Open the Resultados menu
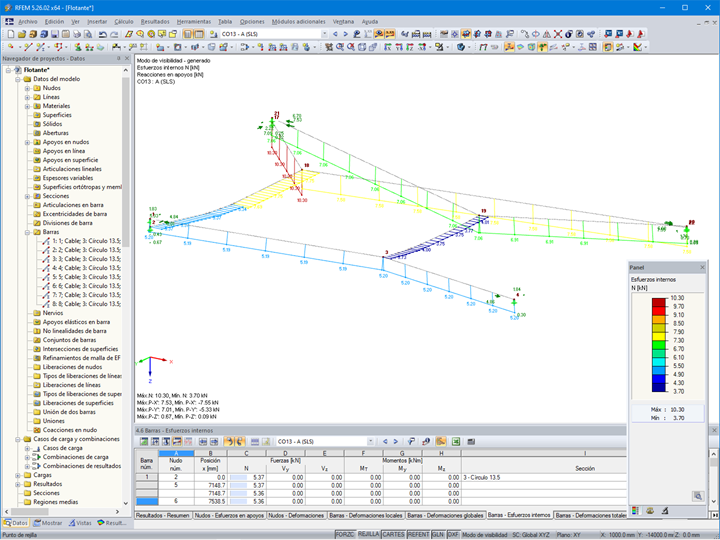The height and width of the screenshot is (540, 720). click(x=155, y=22)
